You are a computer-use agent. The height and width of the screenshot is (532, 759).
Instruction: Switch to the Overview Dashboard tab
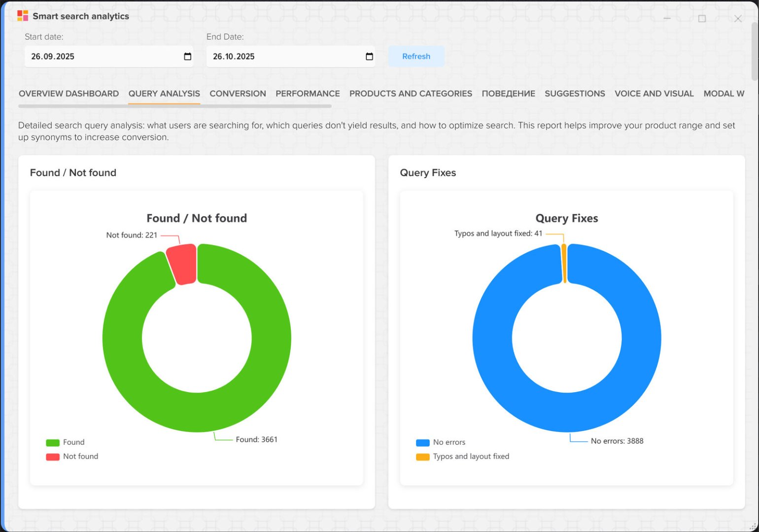[69, 94]
